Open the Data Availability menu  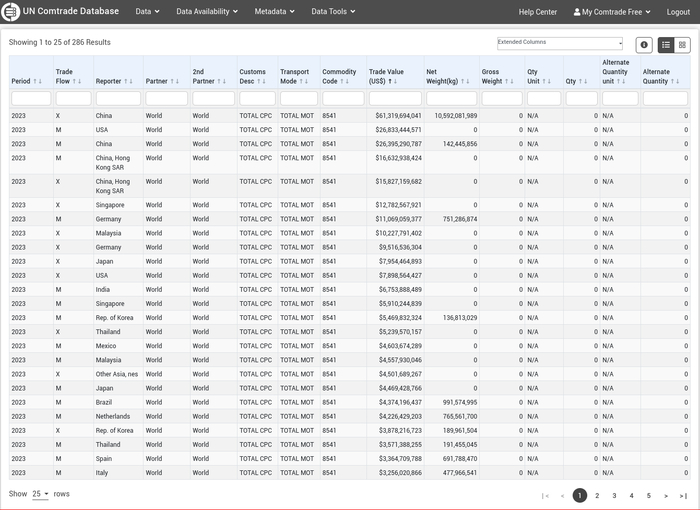(207, 12)
